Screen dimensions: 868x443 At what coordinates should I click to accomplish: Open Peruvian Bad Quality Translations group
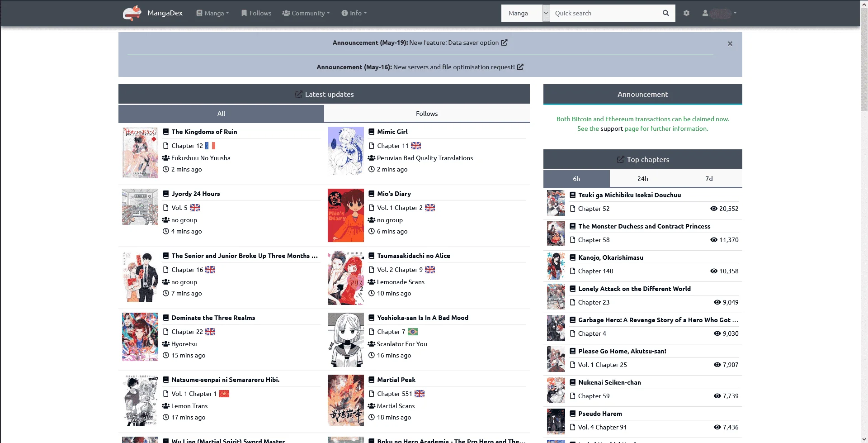click(425, 158)
